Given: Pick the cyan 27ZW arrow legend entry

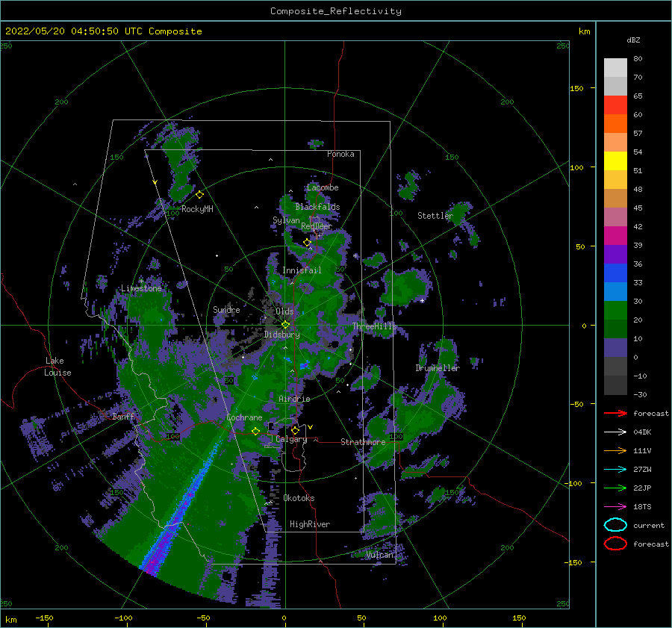Looking at the screenshot, I should click(615, 470).
